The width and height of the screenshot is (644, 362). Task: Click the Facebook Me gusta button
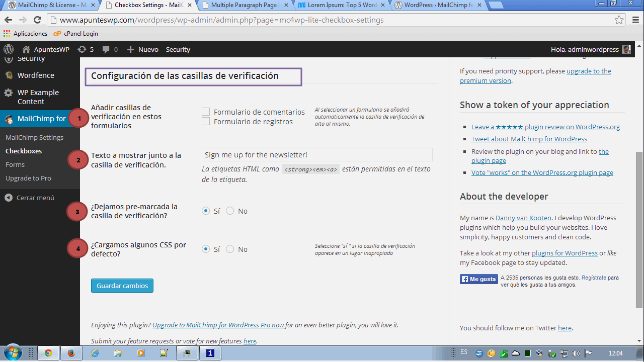pos(478,279)
